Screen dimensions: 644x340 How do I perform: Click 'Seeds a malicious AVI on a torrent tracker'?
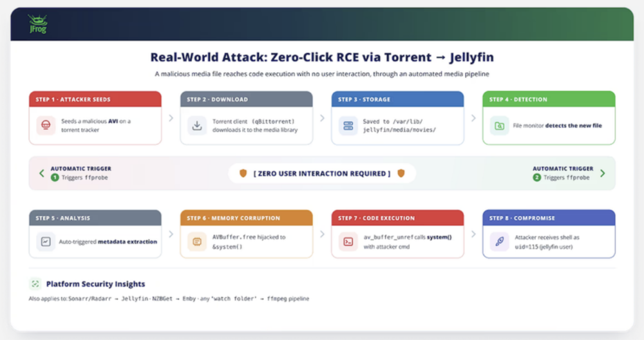click(96, 126)
